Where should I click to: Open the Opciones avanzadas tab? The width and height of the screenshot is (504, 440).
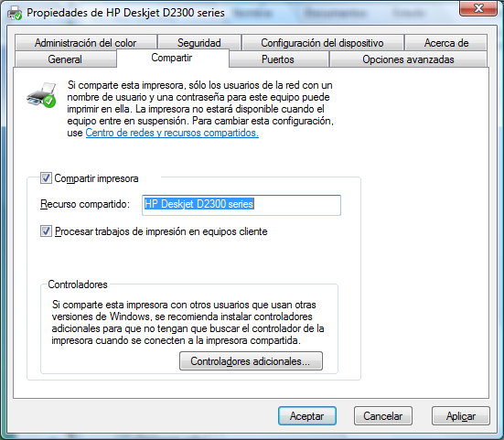408,59
